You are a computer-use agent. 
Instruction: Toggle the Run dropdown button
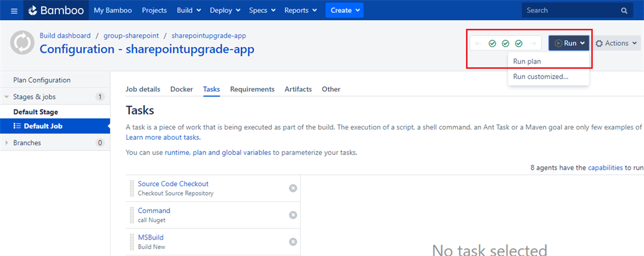pos(569,43)
